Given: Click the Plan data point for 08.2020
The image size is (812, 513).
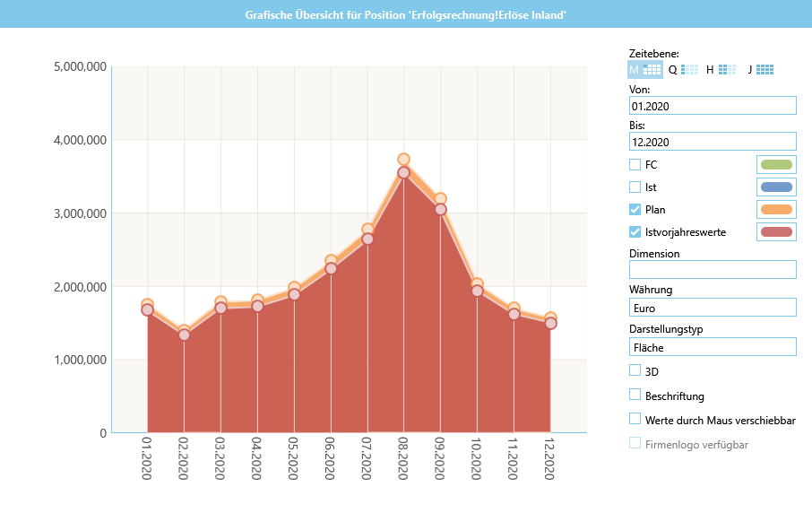Looking at the screenshot, I should click(x=404, y=160).
